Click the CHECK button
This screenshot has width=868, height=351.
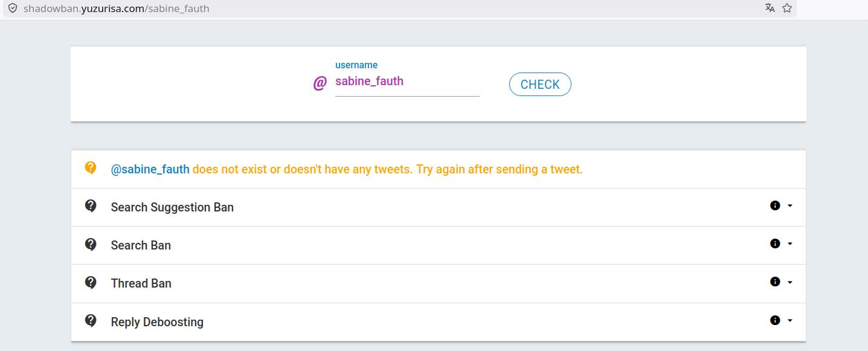coord(540,85)
